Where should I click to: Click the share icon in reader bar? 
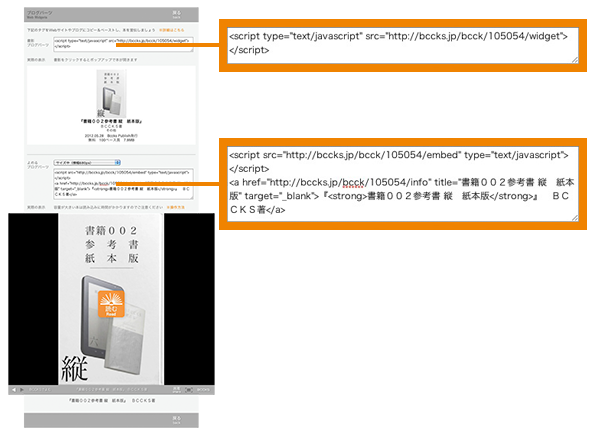[176, 390]
